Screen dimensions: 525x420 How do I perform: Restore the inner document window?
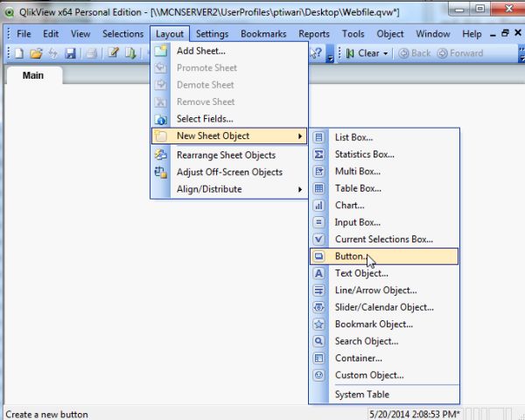(505, 33)
